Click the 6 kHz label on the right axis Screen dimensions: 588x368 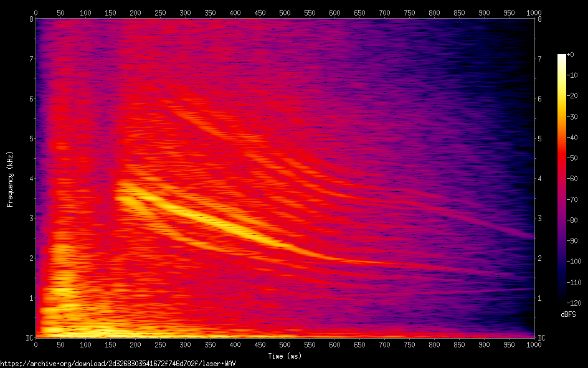(540, 99)
